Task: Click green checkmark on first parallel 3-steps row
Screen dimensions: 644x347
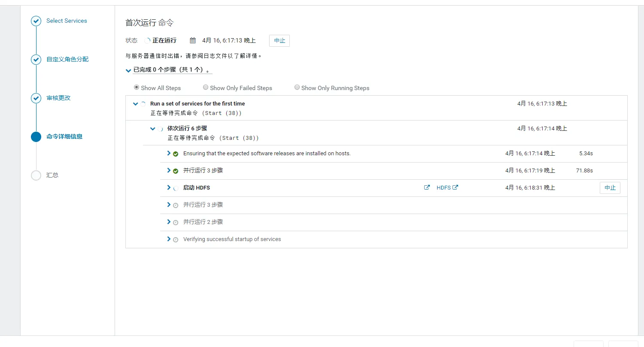Action: (176, 171)
